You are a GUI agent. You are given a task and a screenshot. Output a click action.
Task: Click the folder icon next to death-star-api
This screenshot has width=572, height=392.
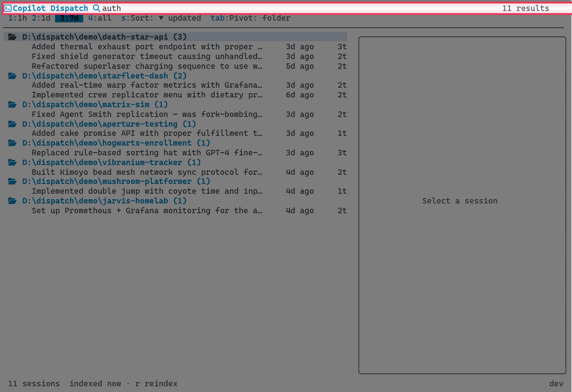coord(13,37)
